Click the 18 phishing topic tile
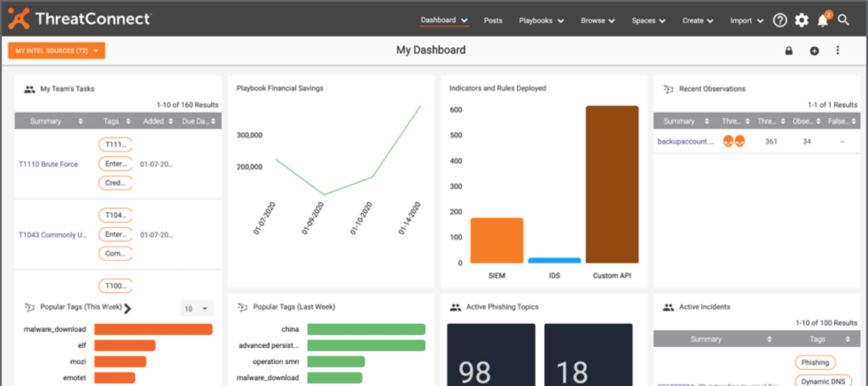 coord(588,355)
